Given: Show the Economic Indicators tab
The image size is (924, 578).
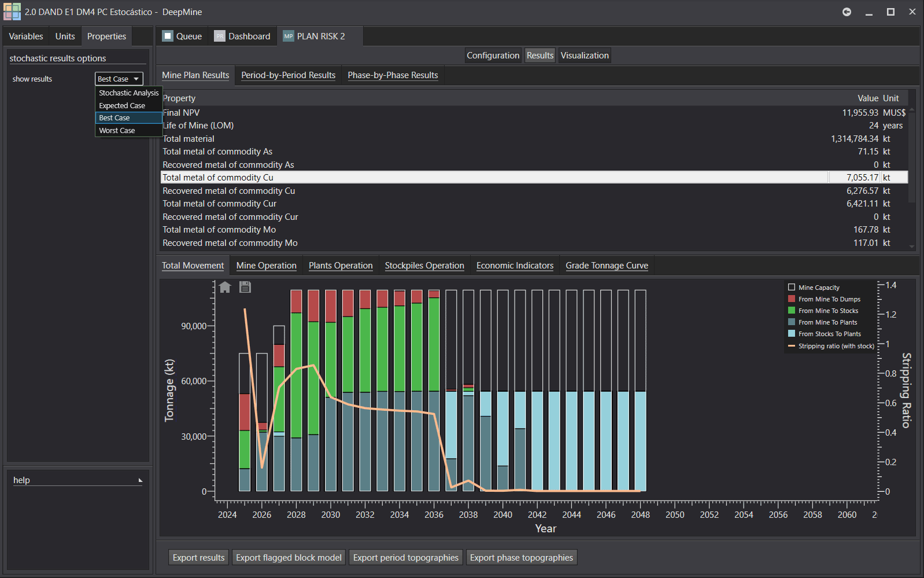Looking at the screenshot, I should tap(515, 266).
